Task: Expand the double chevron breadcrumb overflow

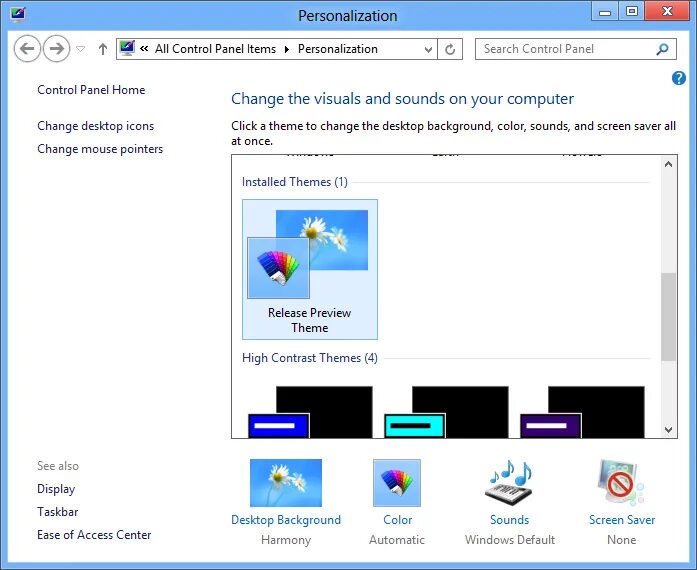Action: (x=144, y=48)
